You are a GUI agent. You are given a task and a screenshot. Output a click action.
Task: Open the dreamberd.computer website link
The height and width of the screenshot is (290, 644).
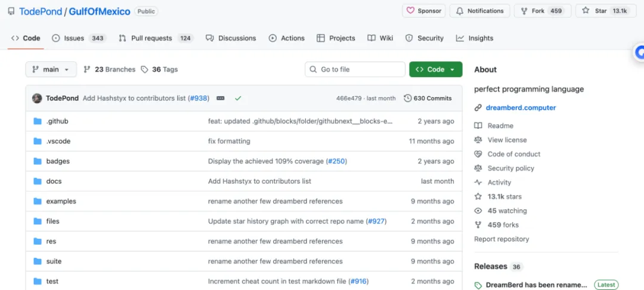pos(520,108)
